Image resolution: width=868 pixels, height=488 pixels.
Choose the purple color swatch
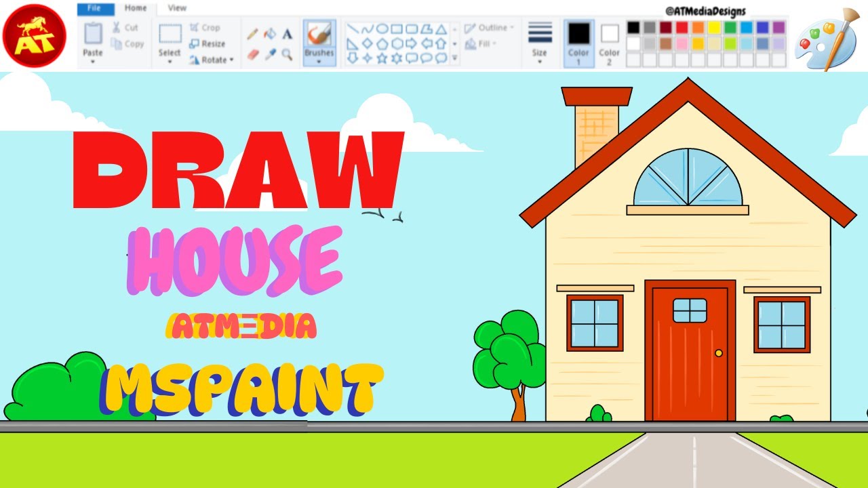click(x=779, y=28)
